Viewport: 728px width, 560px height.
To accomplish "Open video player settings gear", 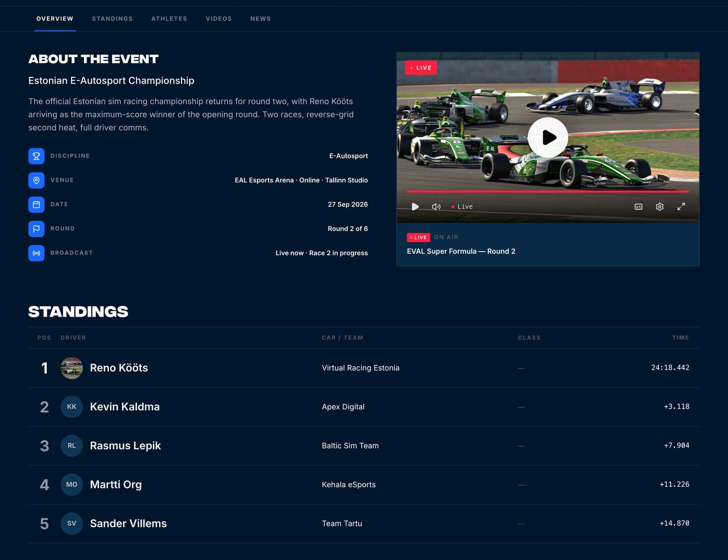I will 660,207.
